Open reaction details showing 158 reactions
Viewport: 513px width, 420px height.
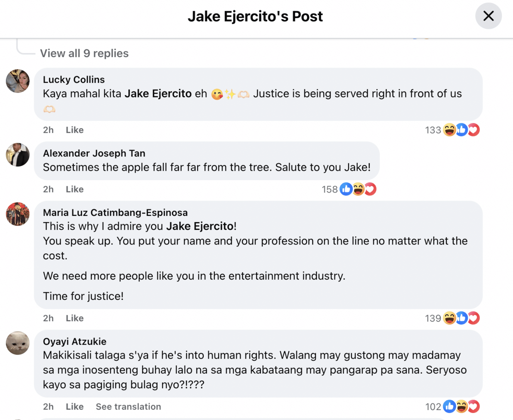click(329, 189)
